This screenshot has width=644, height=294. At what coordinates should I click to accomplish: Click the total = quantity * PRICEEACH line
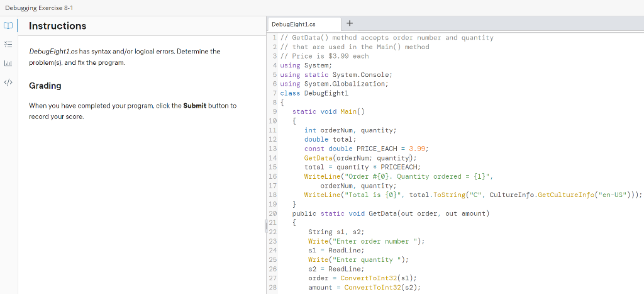pyautogui.click(x=363, y=167)
